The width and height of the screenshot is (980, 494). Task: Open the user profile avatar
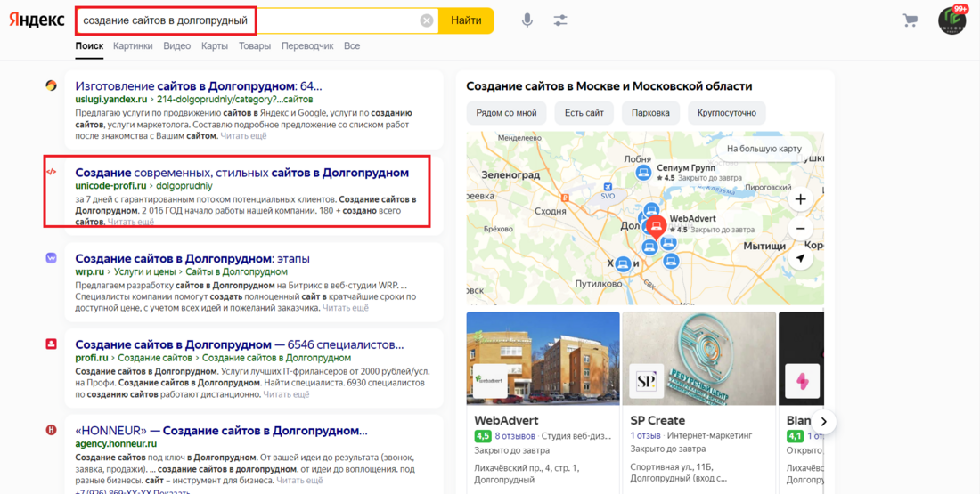(x=951, y=20)
